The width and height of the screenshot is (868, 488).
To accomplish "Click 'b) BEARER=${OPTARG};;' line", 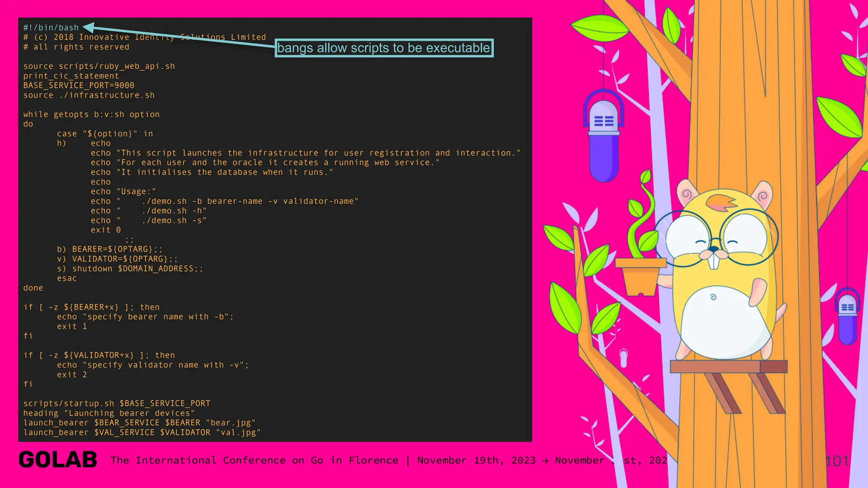I will pyautogui.click(x=110, y=250).
